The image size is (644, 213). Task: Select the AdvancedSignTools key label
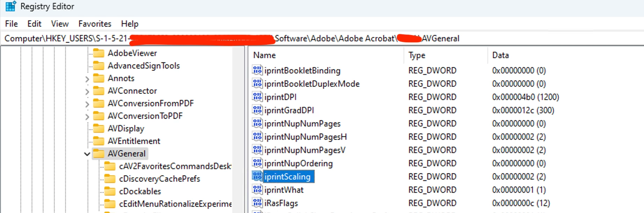[x=144, y=66]
